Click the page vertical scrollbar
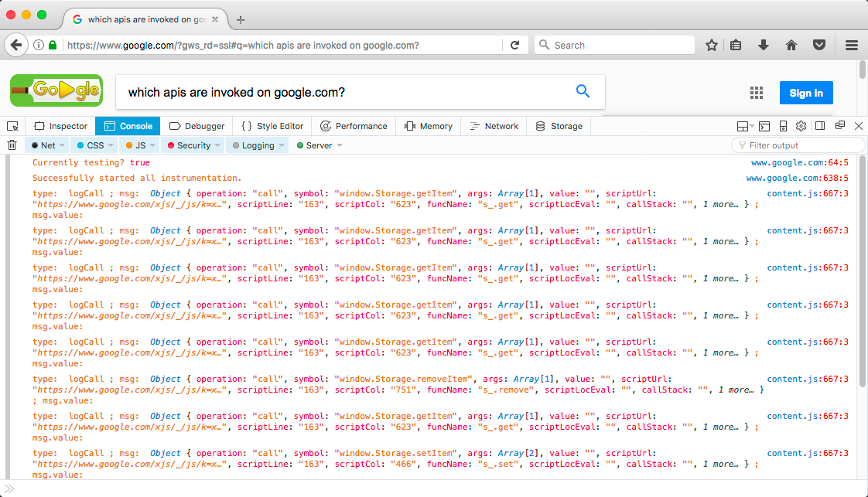The height and width of the screenshot is (497, 868). pyautogui.click(x=863, y=70)
